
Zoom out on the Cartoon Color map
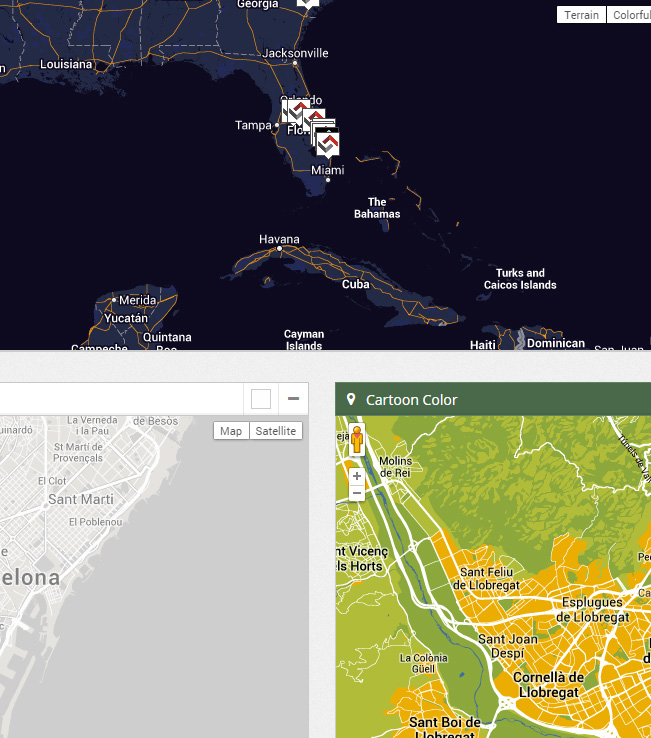point(357,492)
